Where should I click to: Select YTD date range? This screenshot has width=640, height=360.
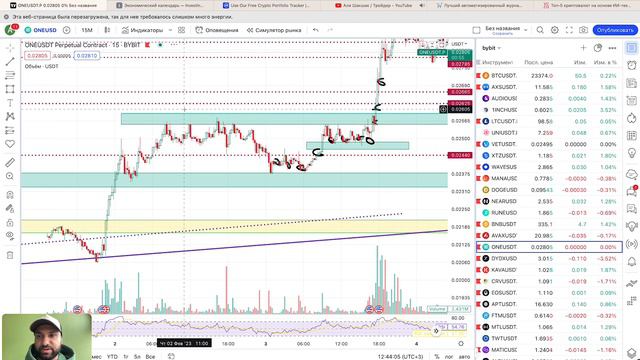112,357
